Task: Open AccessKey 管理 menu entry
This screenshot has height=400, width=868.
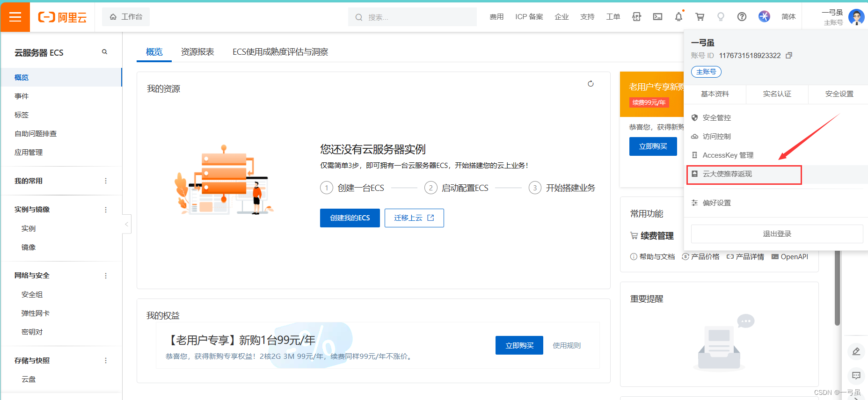Action: tap(776, 155)
